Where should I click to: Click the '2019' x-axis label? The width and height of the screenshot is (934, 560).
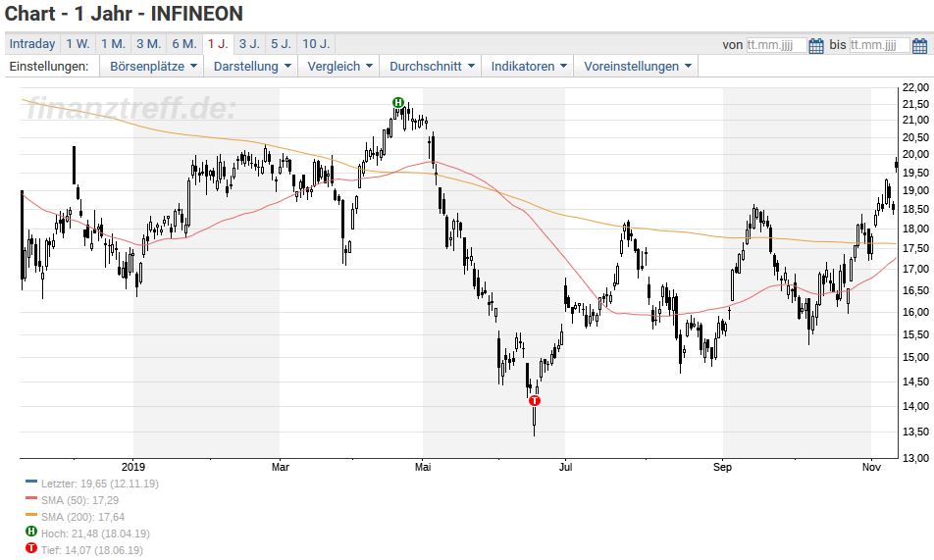point(132,467)
